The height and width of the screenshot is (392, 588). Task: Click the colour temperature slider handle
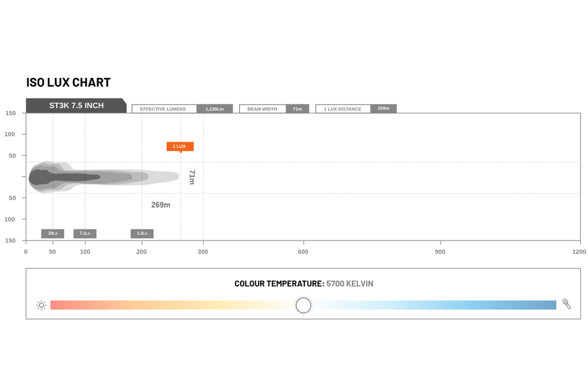(x=303, y=305)
